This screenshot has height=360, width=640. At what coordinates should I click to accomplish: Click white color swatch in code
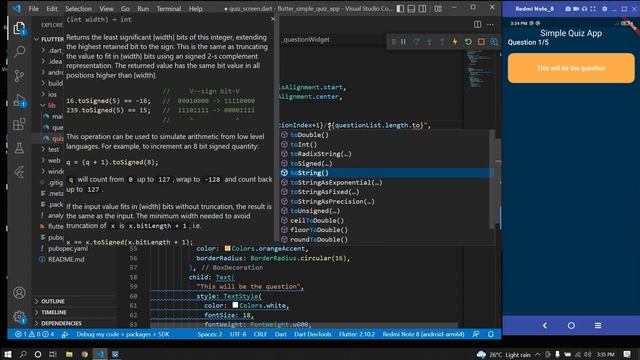coord(235,305)
